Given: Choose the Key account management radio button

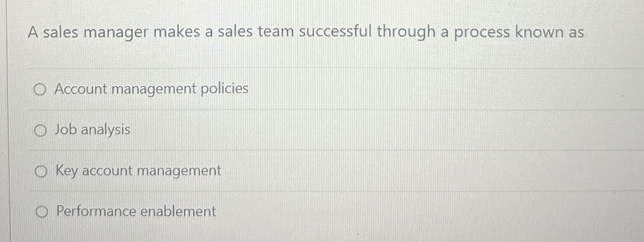Looking at the screenshot, I should 41,172.
